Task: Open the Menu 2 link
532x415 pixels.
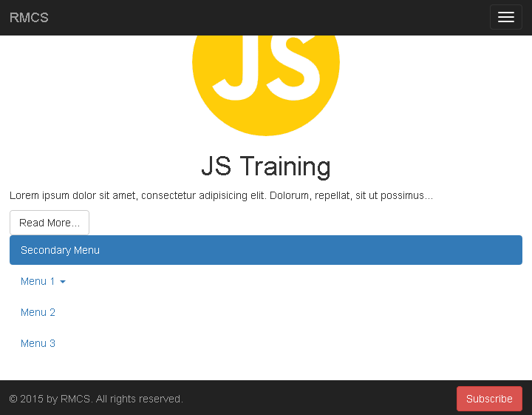Action: point(38,312)
